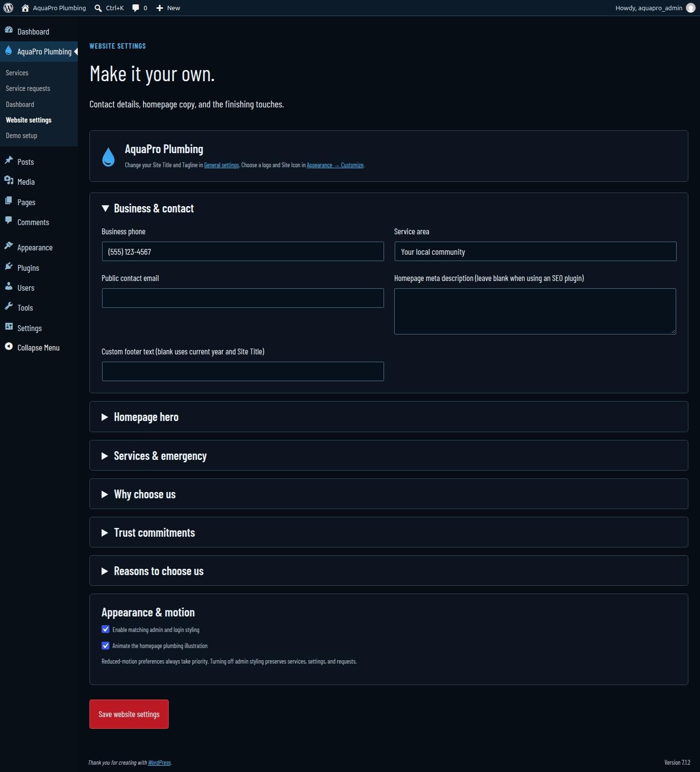
Task: Click the Plugins plug icon
Action: [x=9, y=267]
